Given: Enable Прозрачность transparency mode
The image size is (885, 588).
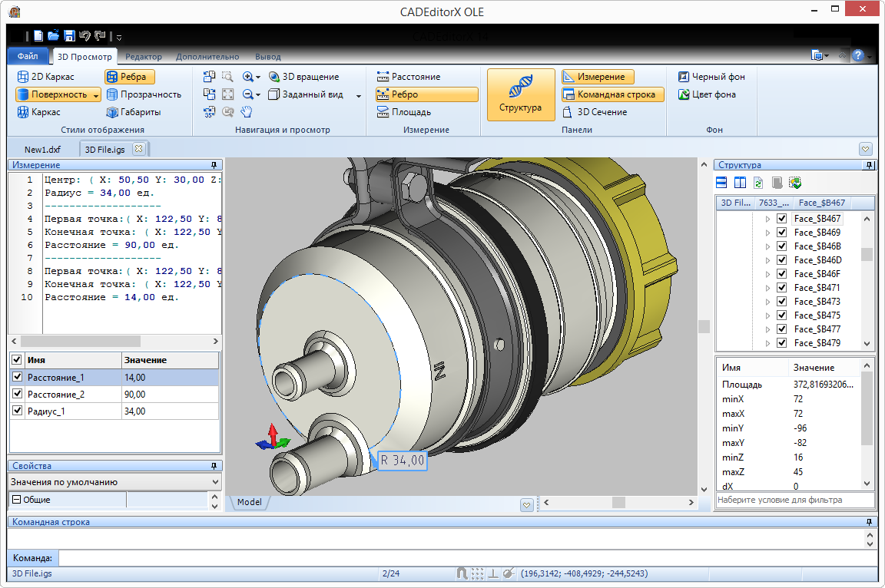Looking at the screenshot, I should click(x=144, y=94).
